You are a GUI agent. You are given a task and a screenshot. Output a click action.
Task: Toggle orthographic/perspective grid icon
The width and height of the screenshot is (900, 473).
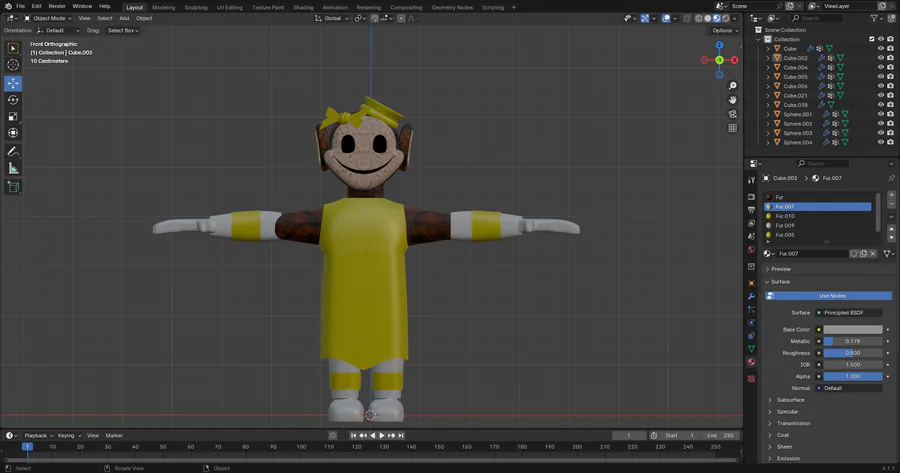point(733,128)
